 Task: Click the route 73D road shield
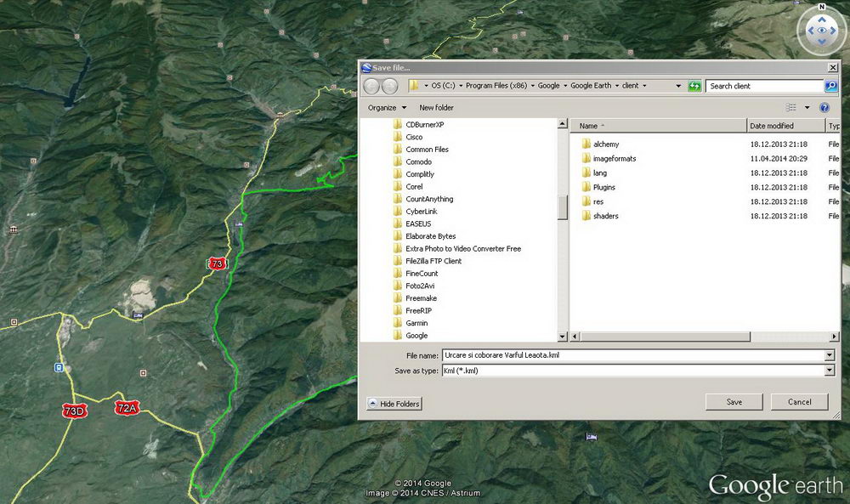pyautogui.click(x=74, y=411)
